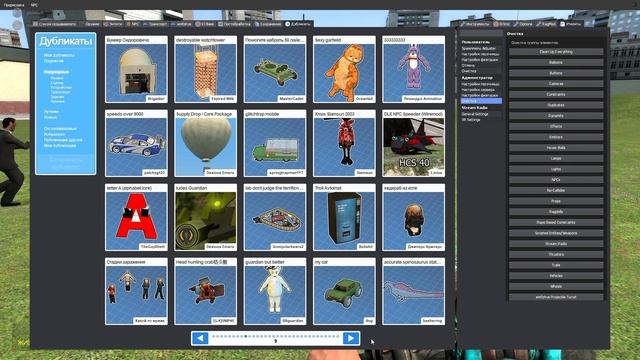Open the destroyable watchtower duplicate
640x360 pixels.
coord(205,69)
